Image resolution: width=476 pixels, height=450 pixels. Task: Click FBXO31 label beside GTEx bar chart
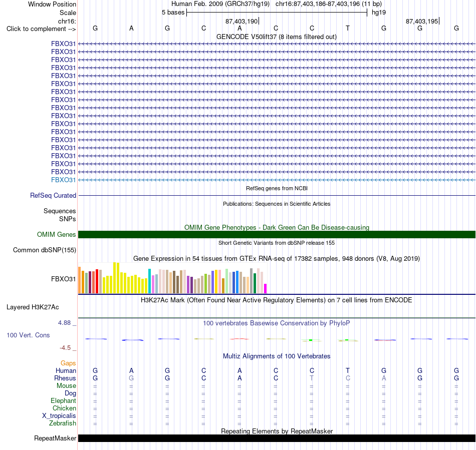[x=63, y=279]
